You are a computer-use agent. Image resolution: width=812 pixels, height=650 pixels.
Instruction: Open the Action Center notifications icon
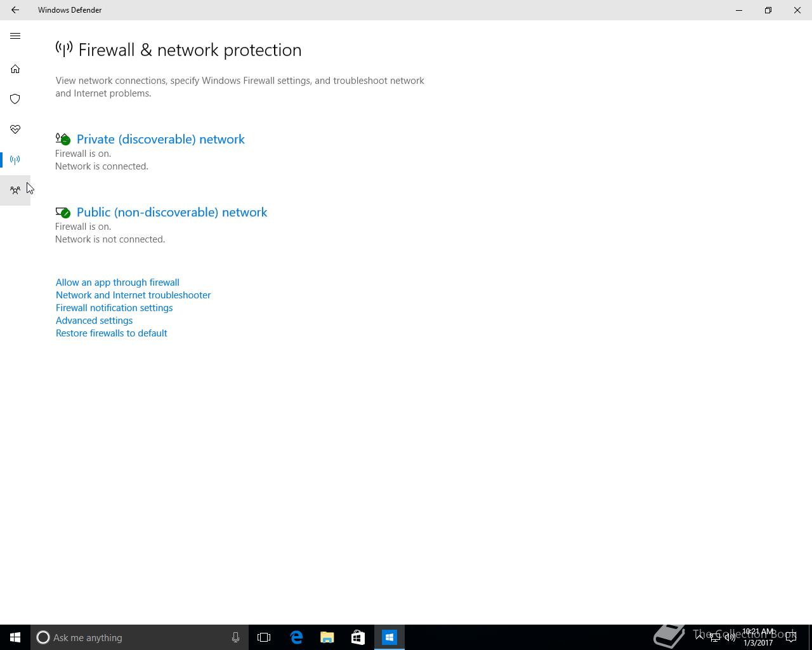click(791, 637)
